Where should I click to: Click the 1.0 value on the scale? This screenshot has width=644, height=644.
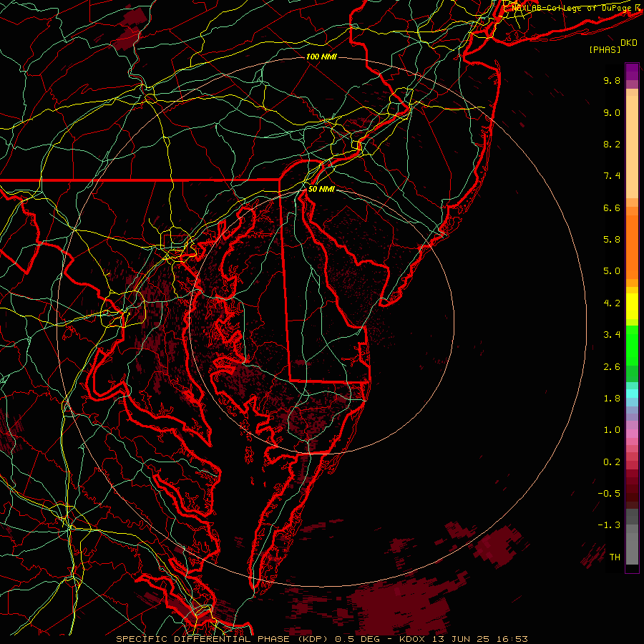(612, 430)
